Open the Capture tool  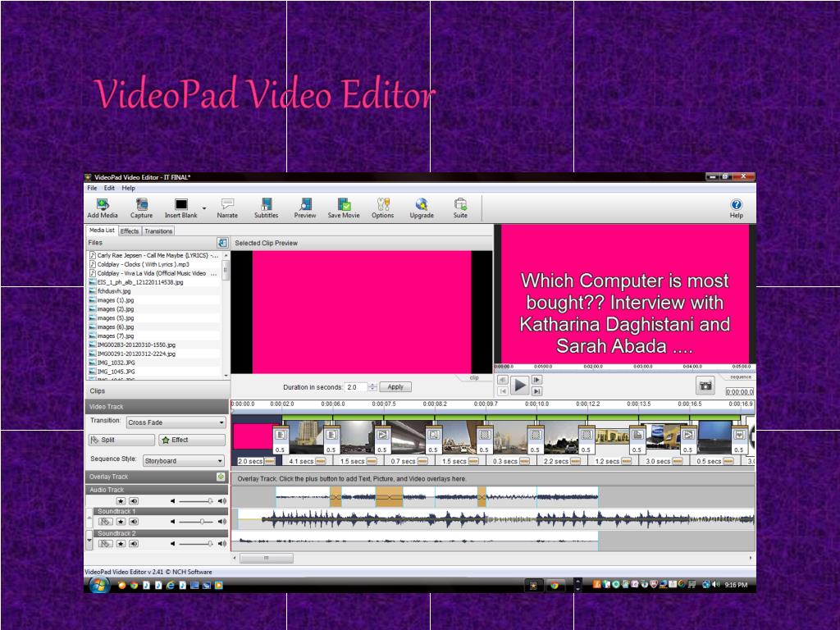(x=141, y=208)
